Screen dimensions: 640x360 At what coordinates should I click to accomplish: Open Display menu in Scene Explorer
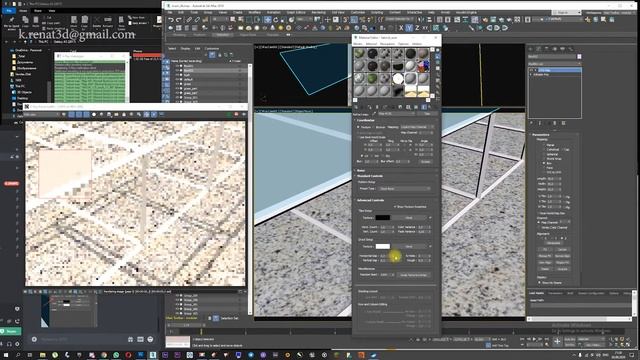[x=185, y=49]
